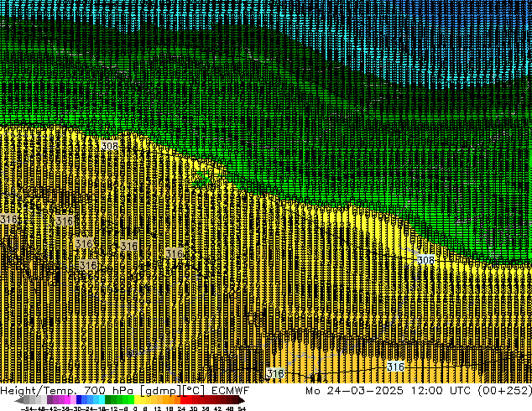Screen dimensions: 532x411
Task: Click the gray swatch at legend's cold end
Action: (26, 401)
